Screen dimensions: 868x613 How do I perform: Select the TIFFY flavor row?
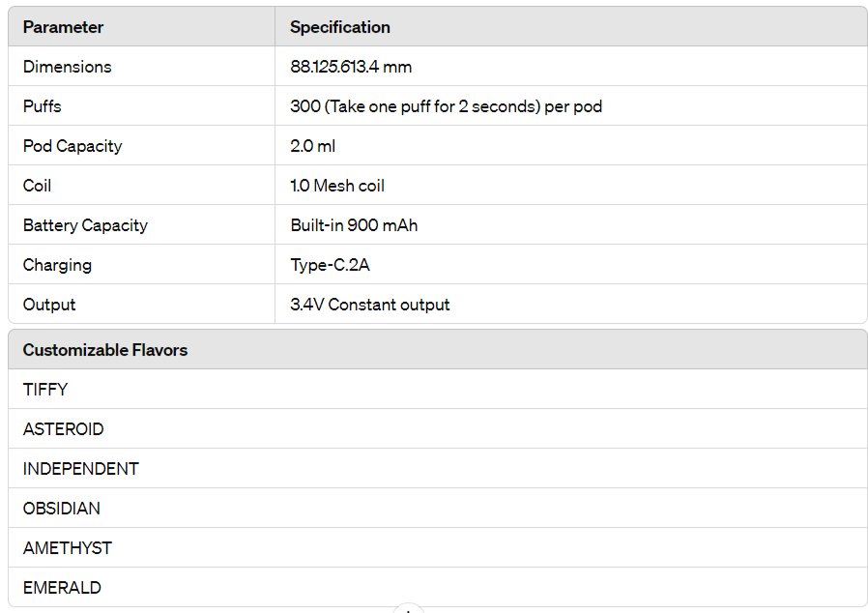(437, 390)
